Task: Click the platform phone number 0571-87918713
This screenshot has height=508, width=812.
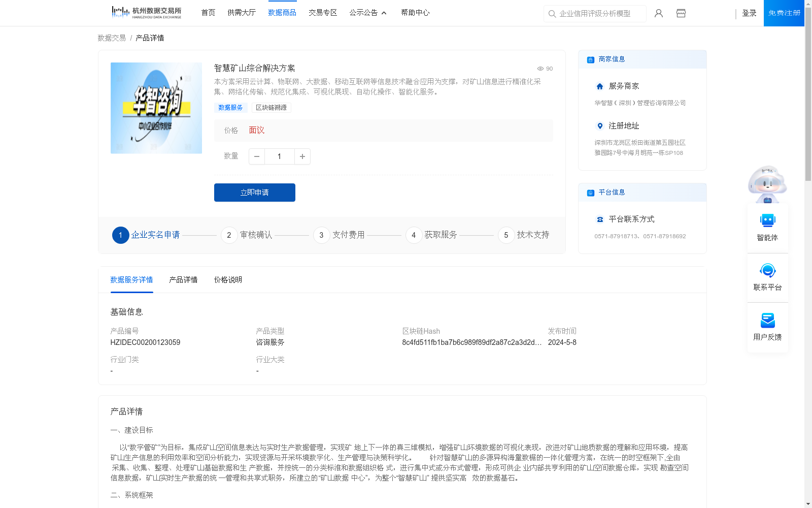Action: click(617, 236)
